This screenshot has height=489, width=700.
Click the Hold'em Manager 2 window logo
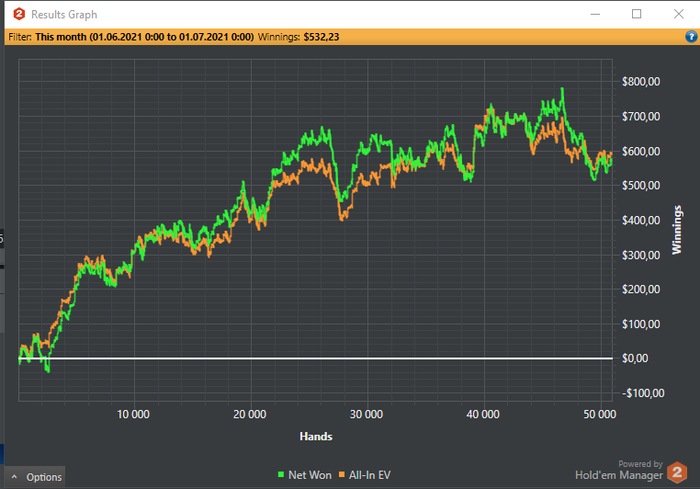19,14
